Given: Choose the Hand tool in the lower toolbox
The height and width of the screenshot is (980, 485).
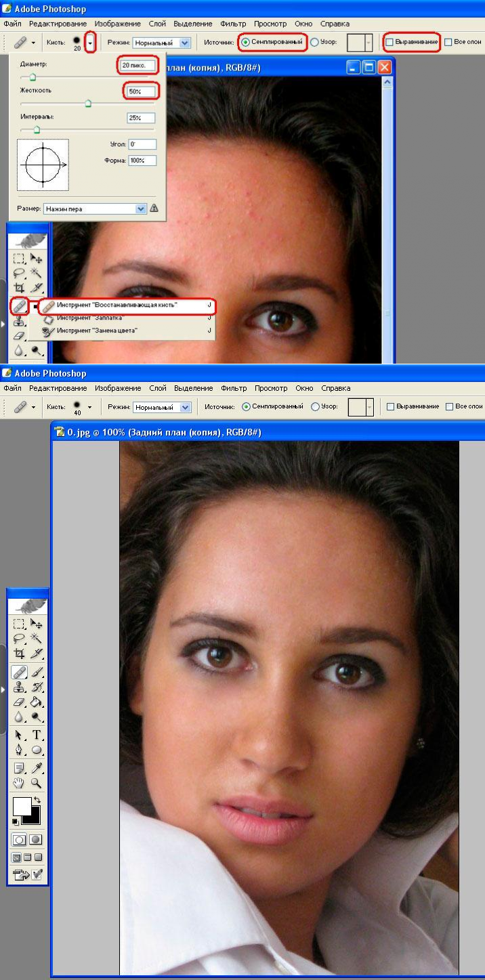Looking at the screenshot, I should tap(20, 783).
